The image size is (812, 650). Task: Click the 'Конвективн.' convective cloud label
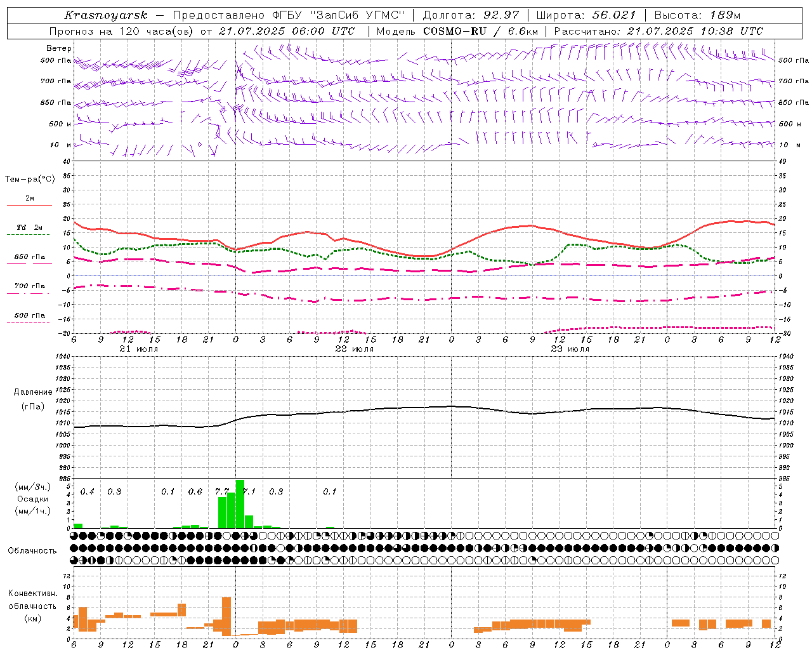point(32,594)
